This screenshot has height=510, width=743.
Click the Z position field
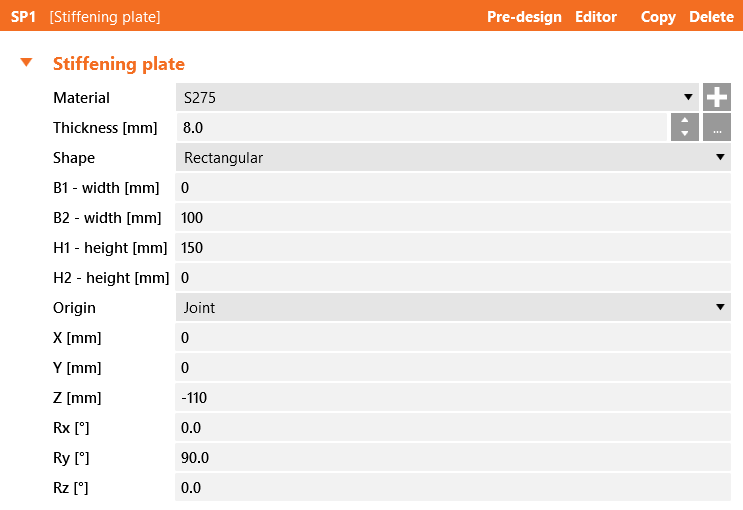[452, 397]
